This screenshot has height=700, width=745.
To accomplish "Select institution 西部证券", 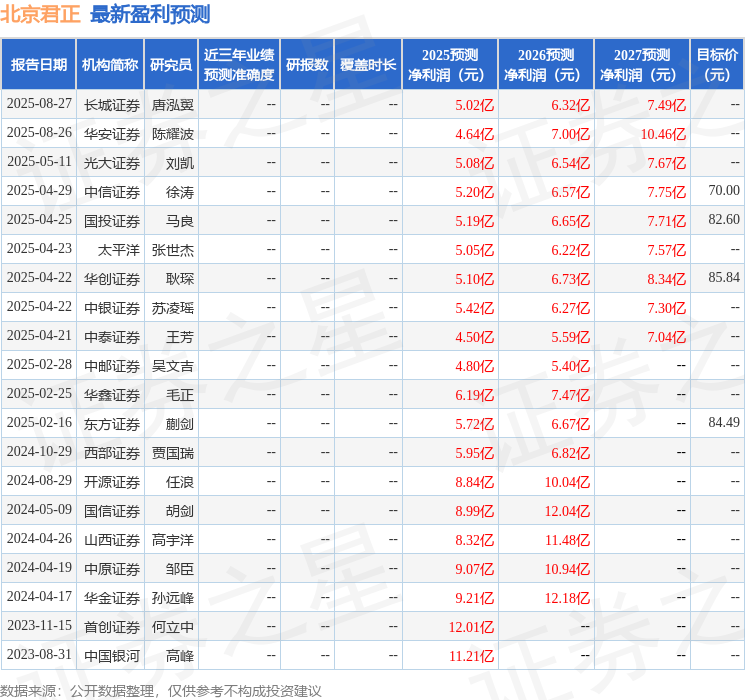I will tap(112, 453).
